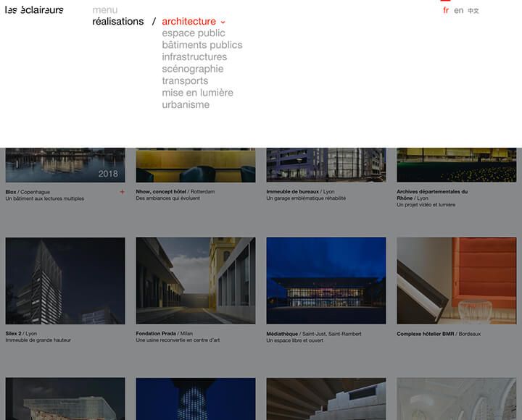522x420 pixels.
Task: Filter projects by urbanisme
Action: 186,104
